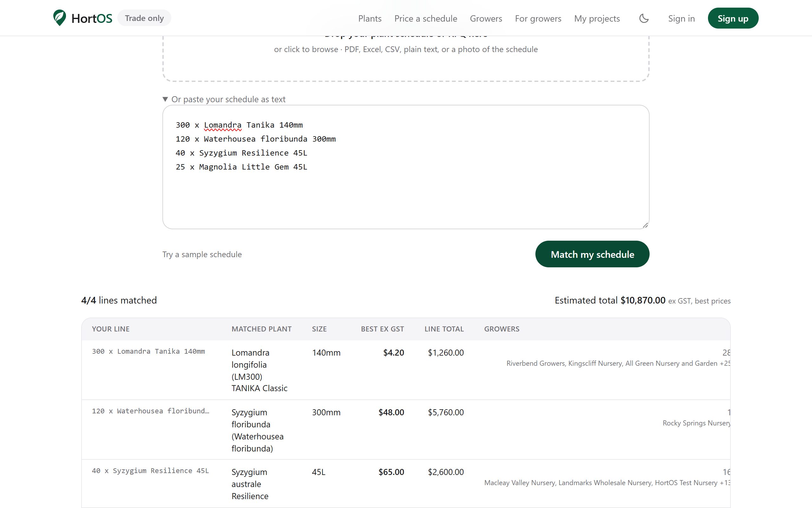The image size is (812, 508).
Task: Click '120 x Waterhousea floribund…' row line
Action: coord(150,411)
